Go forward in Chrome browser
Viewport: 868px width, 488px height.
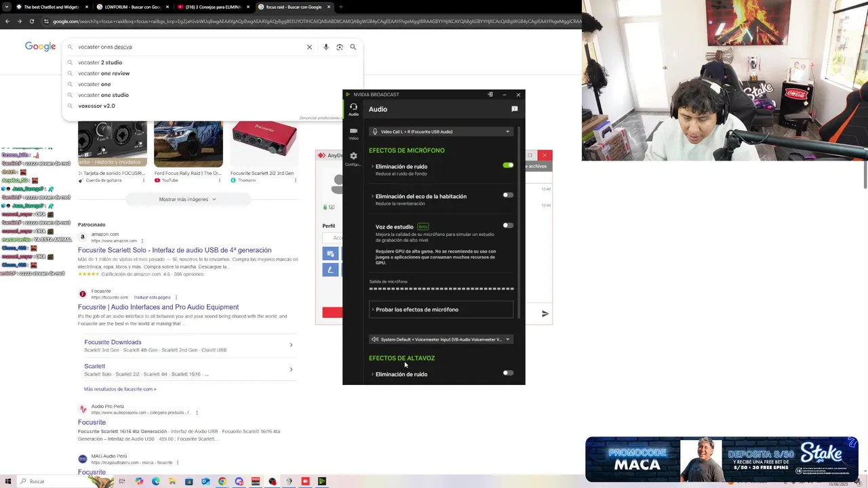pos(20,21)
